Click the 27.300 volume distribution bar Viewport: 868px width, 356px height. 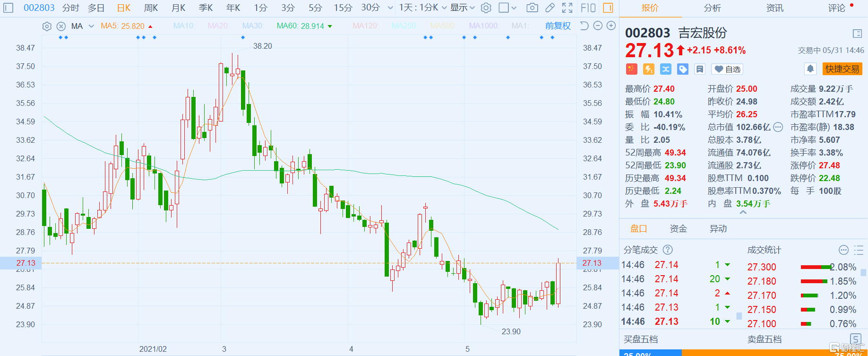click(x=816, y=267)
